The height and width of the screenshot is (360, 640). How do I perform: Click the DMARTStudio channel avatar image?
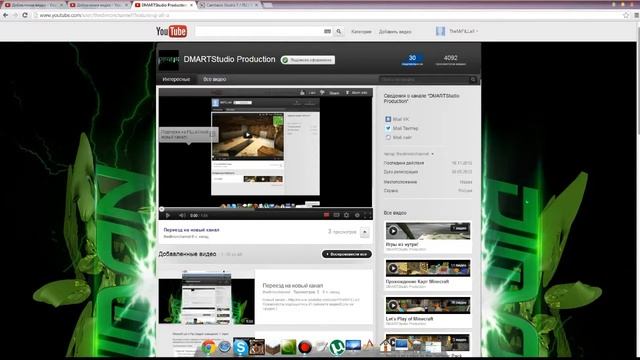click(169, 60)
